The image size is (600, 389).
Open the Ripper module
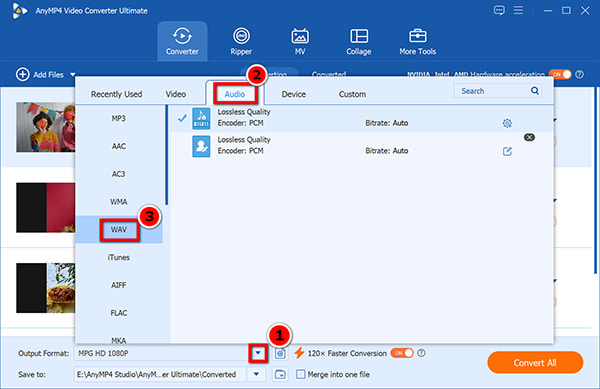241,41
